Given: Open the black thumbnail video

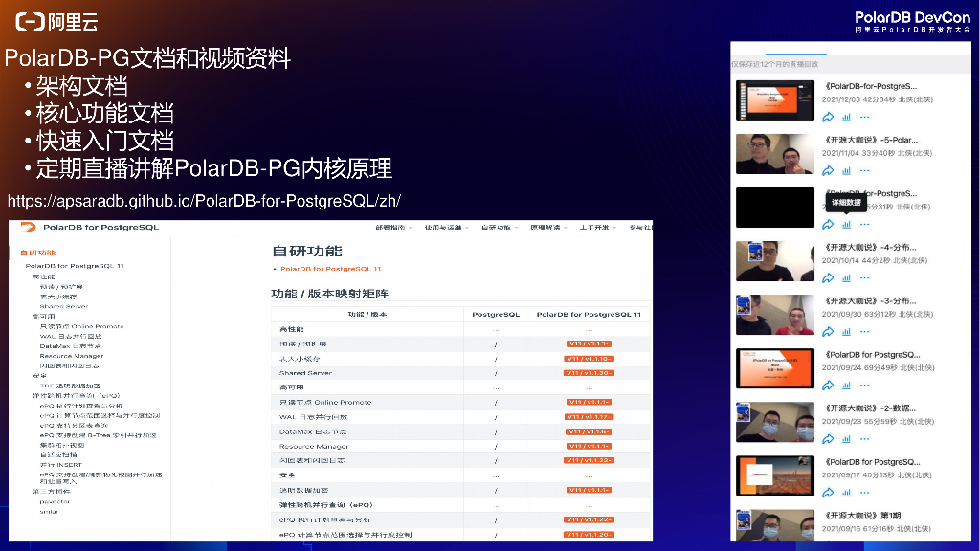Looking at the screenshot, I should pyautogui.click(x=775, y=208).
